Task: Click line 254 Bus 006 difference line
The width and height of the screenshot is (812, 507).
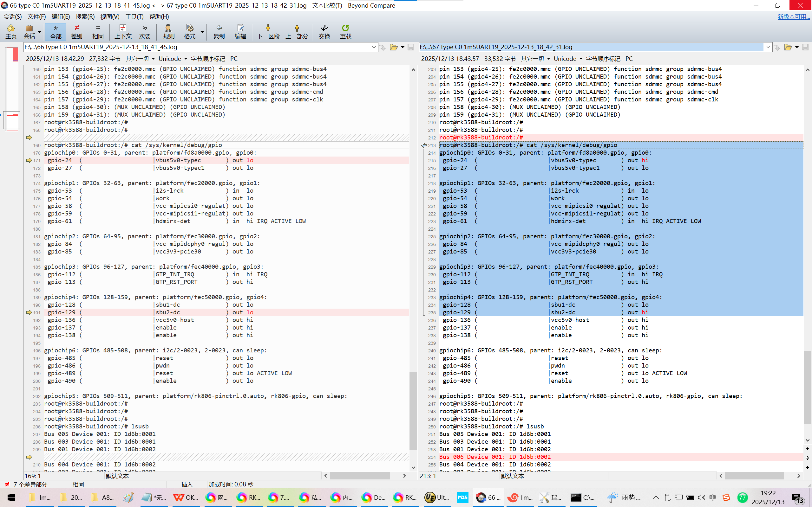Action: pos(494,457)
